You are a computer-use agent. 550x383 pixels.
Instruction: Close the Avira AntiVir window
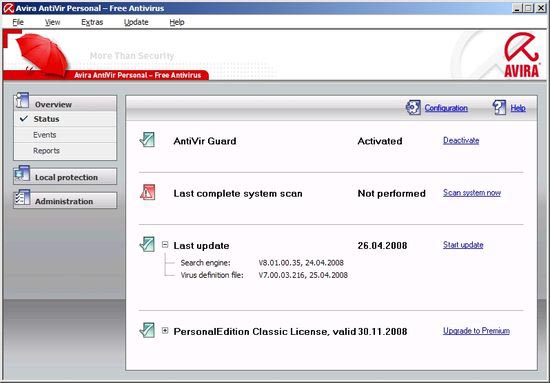(x=541, y=8)
